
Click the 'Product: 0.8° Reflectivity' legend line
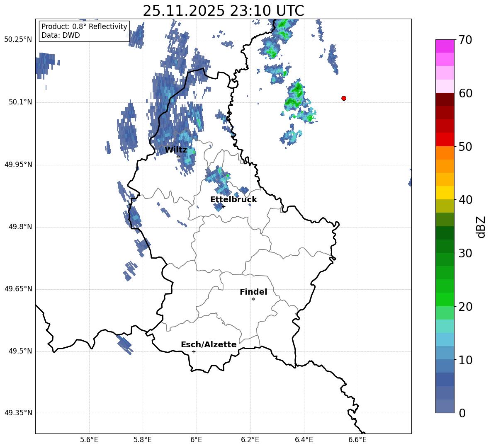84,26
